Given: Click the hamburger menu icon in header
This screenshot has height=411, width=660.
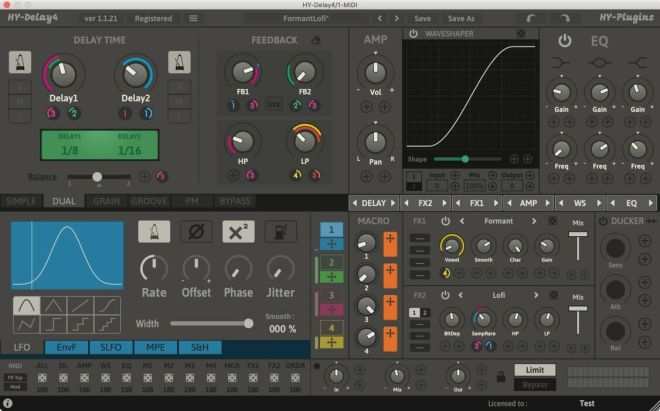Looking at the screenshot, I should pos(193,18).
